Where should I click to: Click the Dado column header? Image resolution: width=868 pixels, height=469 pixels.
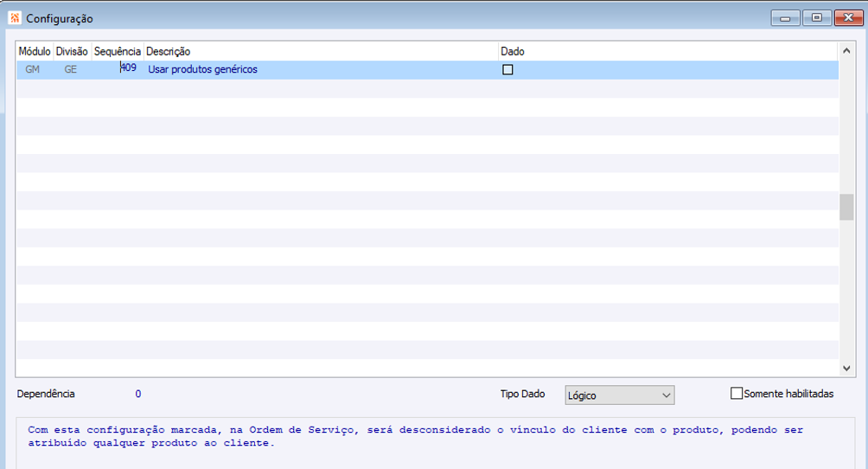(x=668, y=52)
